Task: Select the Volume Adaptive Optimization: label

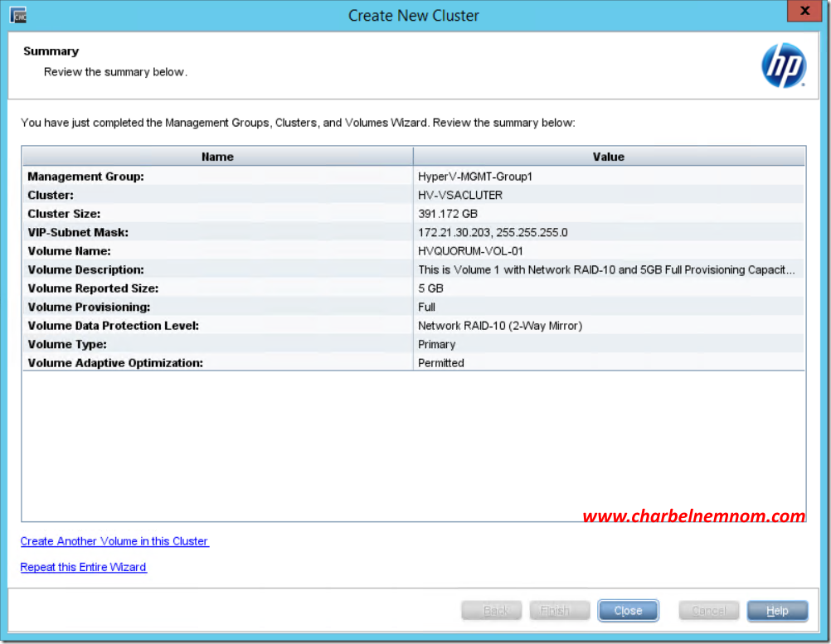Action: click(115, 363)
